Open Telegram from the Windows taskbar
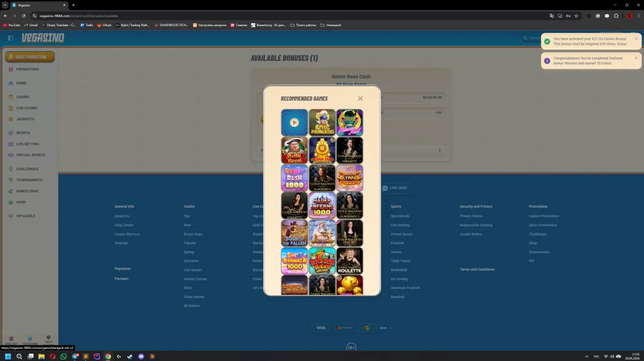 coord(74,356)
